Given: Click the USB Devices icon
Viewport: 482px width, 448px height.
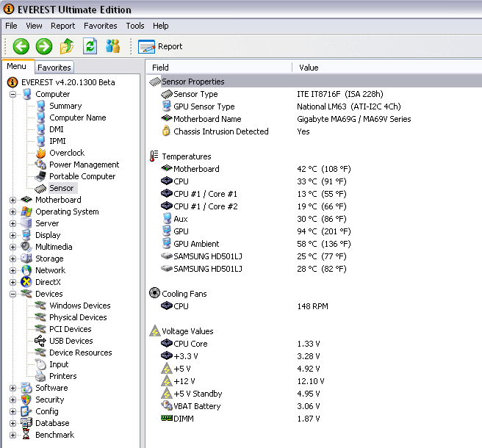Looking at the screenshot, I should (40, 341).
